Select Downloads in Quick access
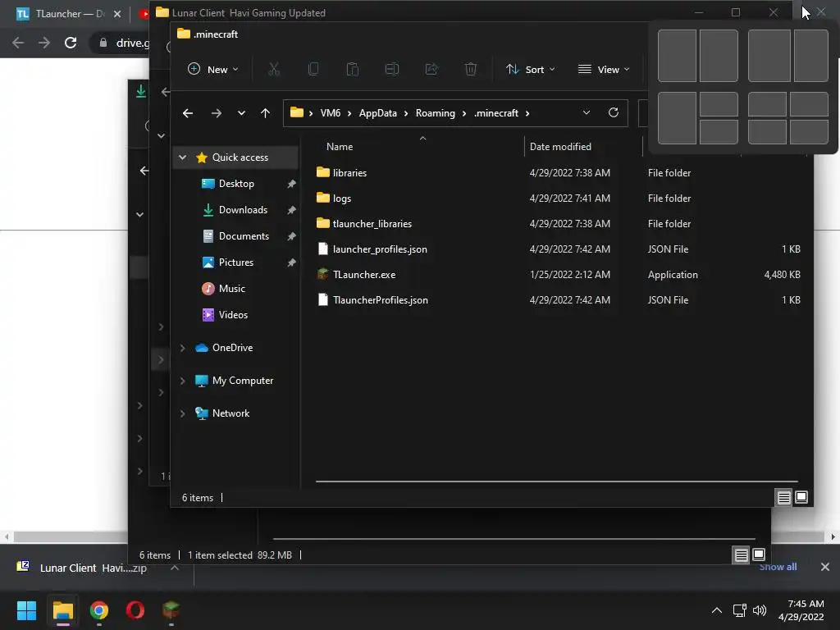Image resolution: width=840 pixels, height=630 pixels. point(243,210)
